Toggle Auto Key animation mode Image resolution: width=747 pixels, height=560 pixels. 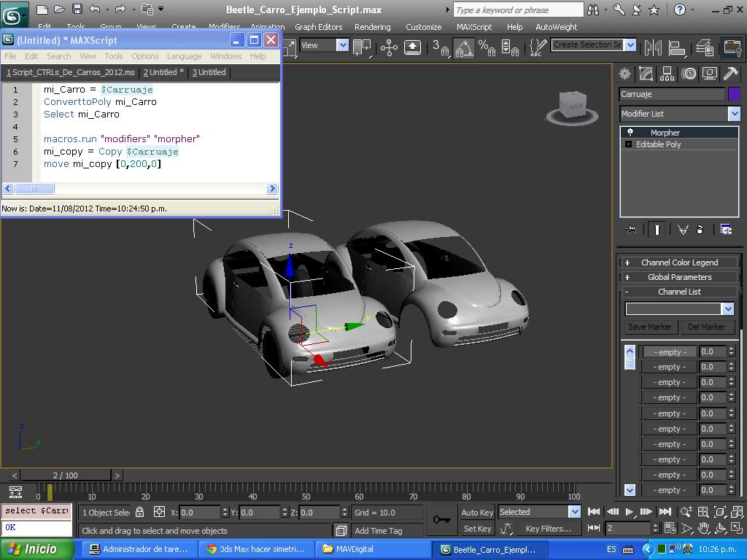[x=477, y=512]
